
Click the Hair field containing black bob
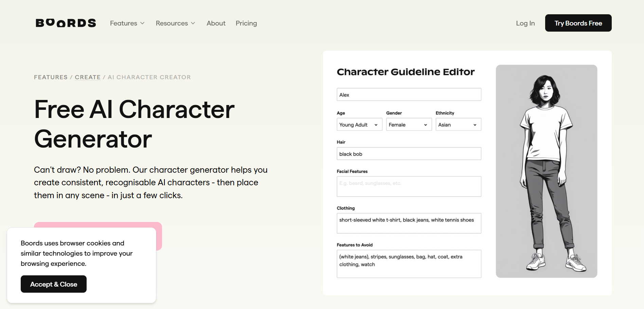(409, 154)
